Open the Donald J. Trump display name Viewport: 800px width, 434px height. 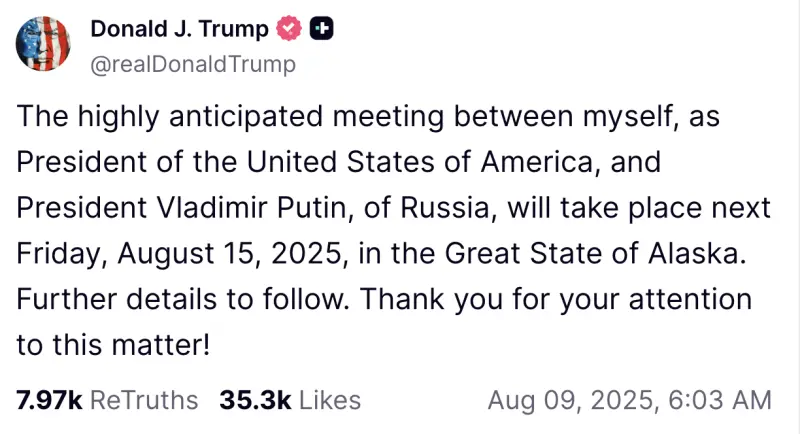pyautogui.click(x=180, y=29)
